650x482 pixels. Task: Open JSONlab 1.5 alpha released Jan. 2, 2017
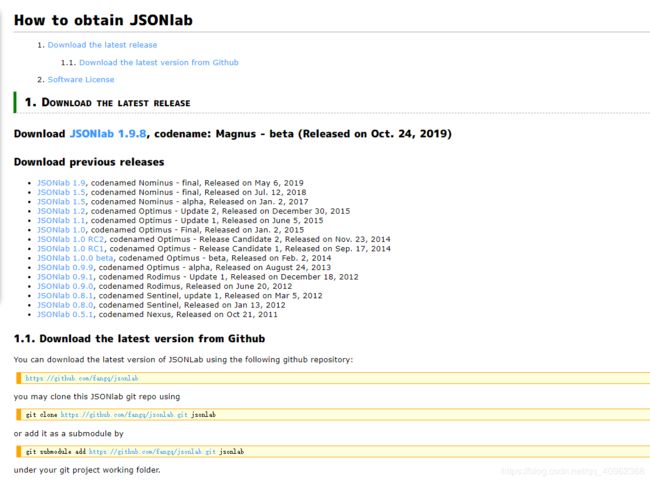(x=61, y=202)
